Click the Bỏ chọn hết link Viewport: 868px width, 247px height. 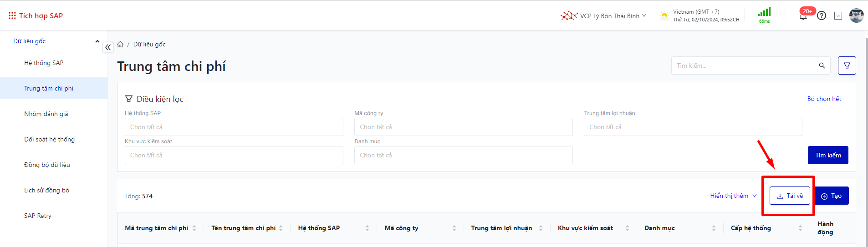pos(824,99)
